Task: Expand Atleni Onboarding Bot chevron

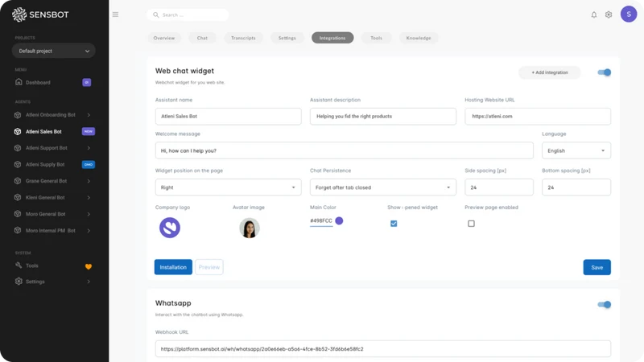Action: 89,115
